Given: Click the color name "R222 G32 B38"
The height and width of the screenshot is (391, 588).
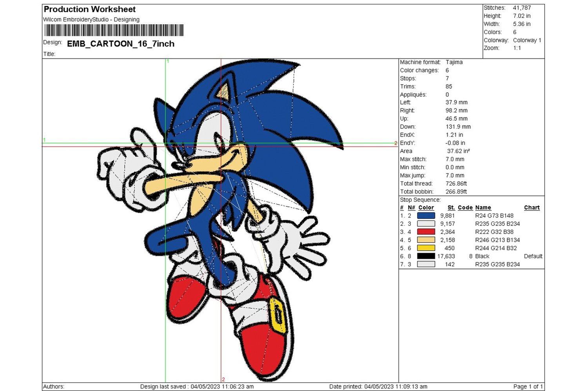Looking at the screenshot, I should pyautogui.click(x=494, y=232).
